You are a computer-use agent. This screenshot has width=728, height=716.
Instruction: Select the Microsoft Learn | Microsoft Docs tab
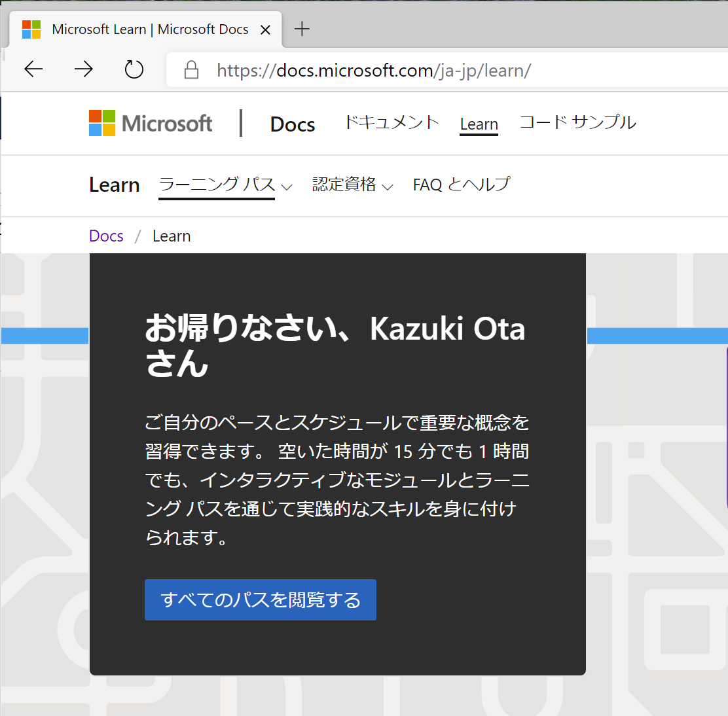[x=145, y=29]
